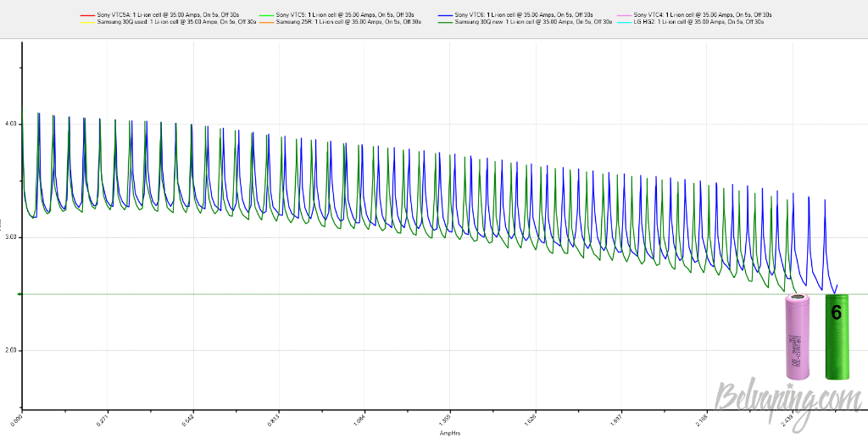Click the 0.271 x-axis tick label
The height and width of the screenshot is (439, 868).
(102, 419)
